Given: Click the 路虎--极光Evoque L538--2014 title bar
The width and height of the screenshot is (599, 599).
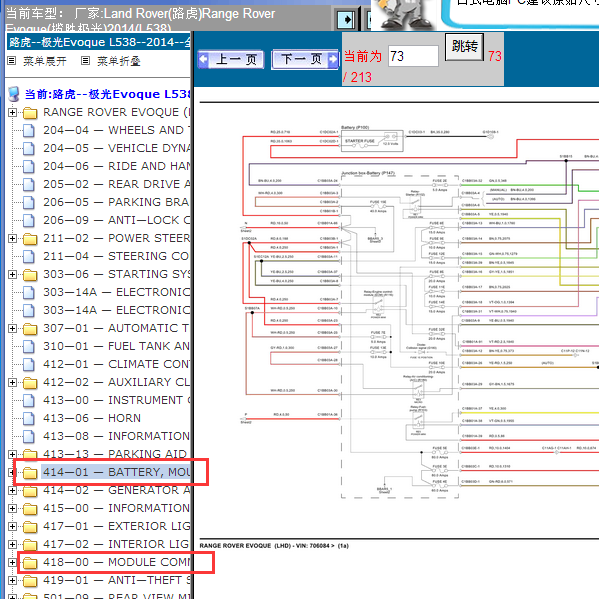Looking at the screenshot, I should (99, 42).
